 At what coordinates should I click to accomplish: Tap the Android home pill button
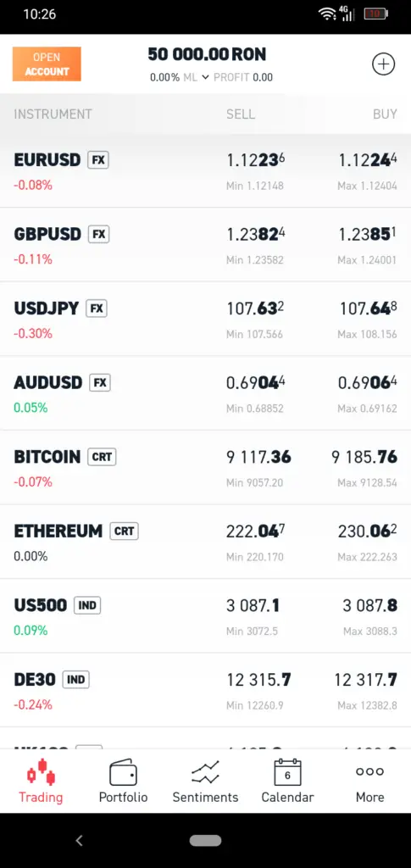coord(205,841)
